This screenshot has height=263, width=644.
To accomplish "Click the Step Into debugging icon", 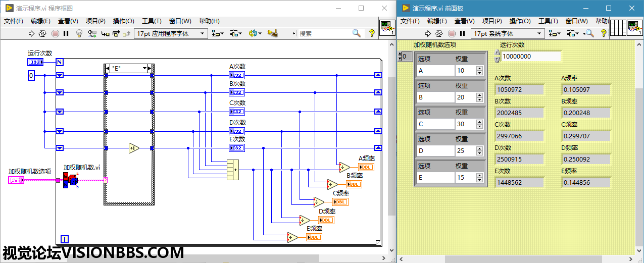I will coord(105,33).
